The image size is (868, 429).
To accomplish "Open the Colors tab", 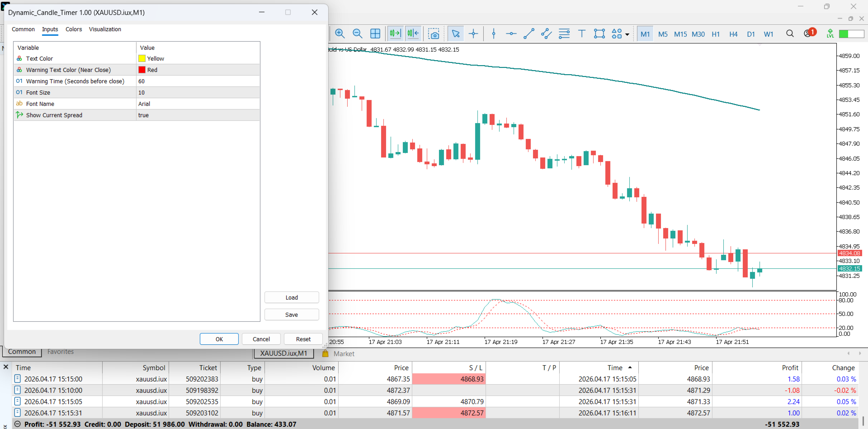I will [x=74, y=29].
